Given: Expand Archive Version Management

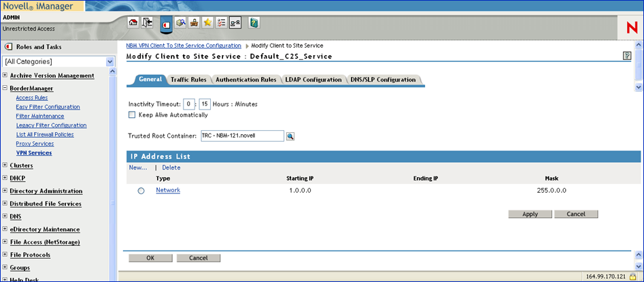Looking at the screenshot, I should pyautogui.click(x=5, y=76).
